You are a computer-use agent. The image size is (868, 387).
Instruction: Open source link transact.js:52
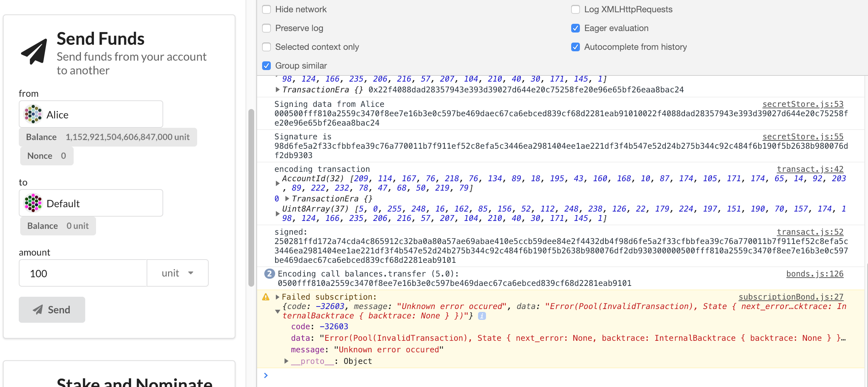click(x=810, y=232)
